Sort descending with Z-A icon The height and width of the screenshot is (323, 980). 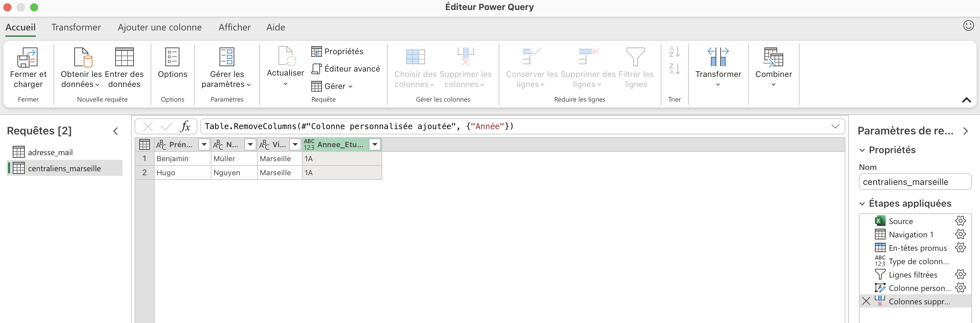674,69
